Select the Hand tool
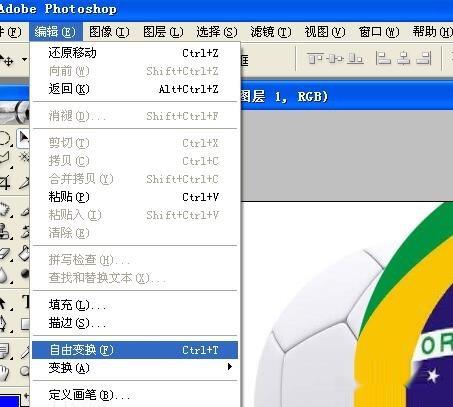The image size is (453, 407). point(5,372)
